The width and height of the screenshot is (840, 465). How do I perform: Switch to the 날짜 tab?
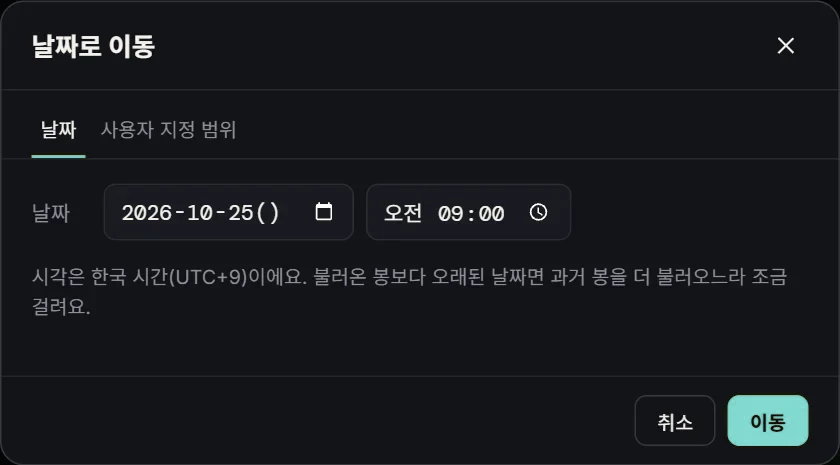(58, 130)
